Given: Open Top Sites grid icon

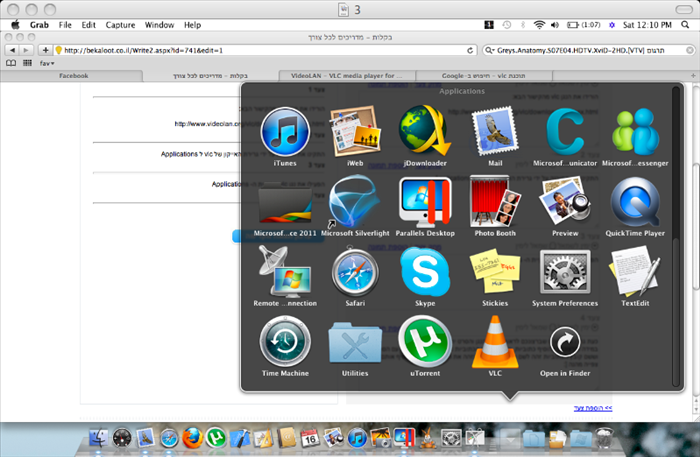Looking at the screenshot, I should tap(27, 63).
